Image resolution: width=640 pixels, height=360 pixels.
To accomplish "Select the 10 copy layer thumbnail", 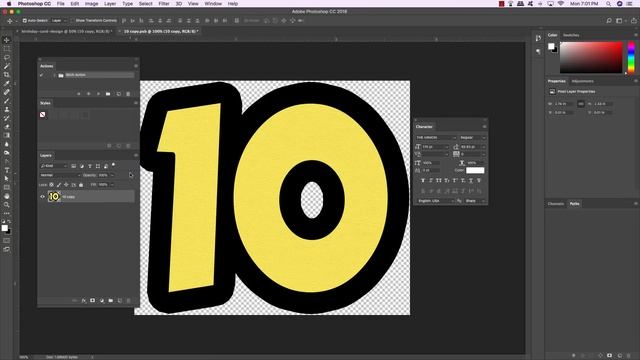I will click(54, 197).
